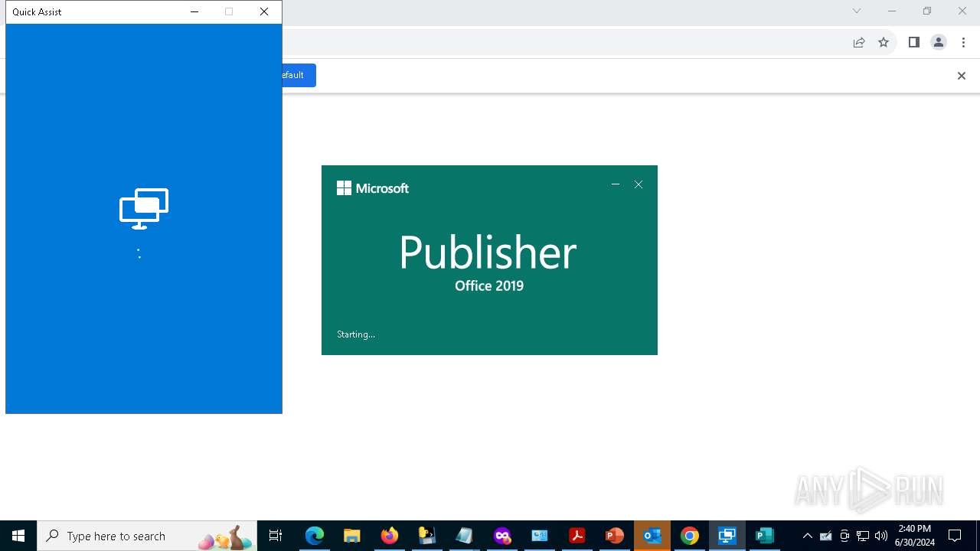Open Chrome profile avatar
The height and width of the screenshot is (551, 980).
[939, 43]
